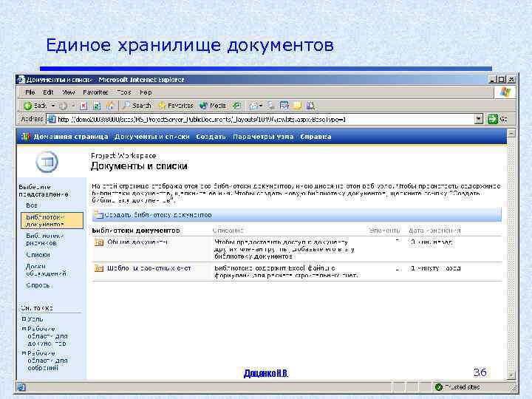The image size is (532, 399).
Task: Go to Домашняя страница link
Action: coord(71,137)
